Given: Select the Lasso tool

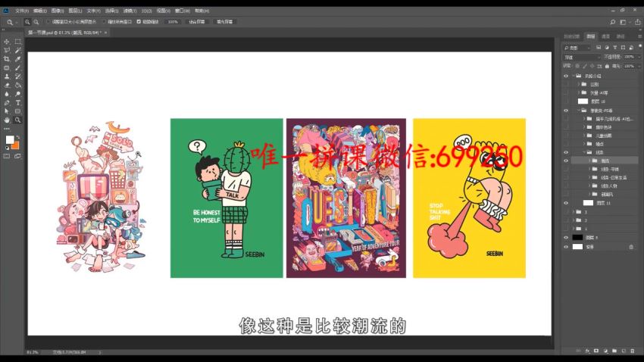Looking at the screenshot, I should pos(7,50).
